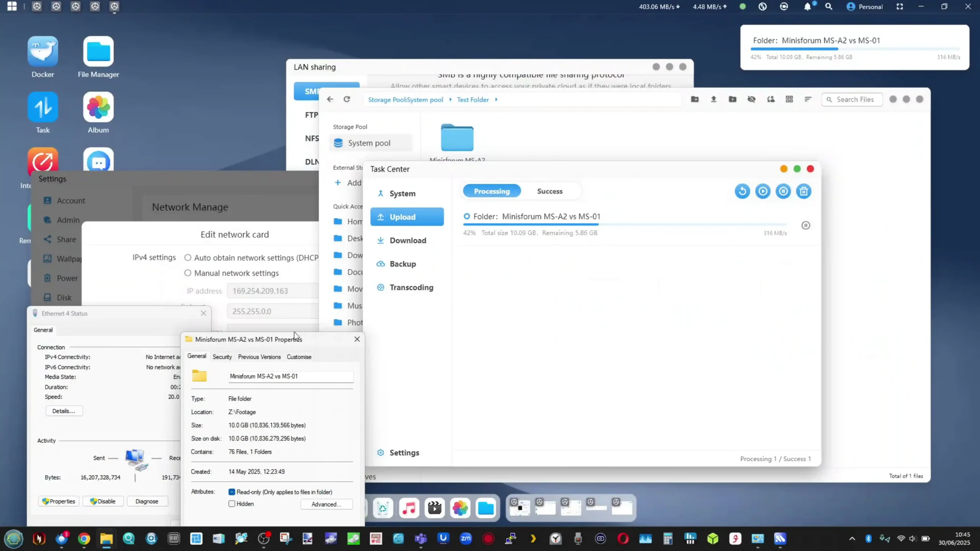This screenshot has height=551, width=980.
Task: Open the Customise tab in Properties
Action: pos(299,357)
